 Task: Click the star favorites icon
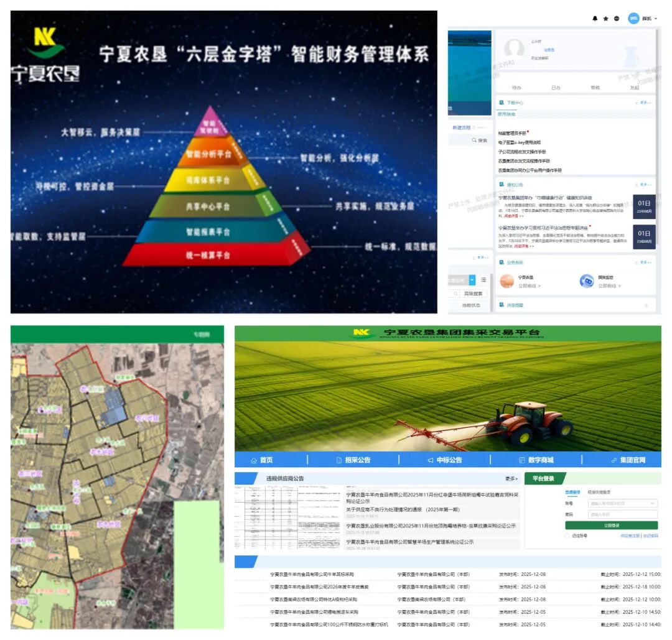click(x=605, y=19)
